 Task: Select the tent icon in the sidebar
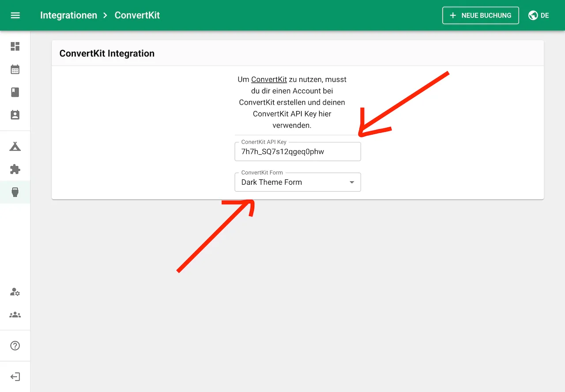click(15, 146)
